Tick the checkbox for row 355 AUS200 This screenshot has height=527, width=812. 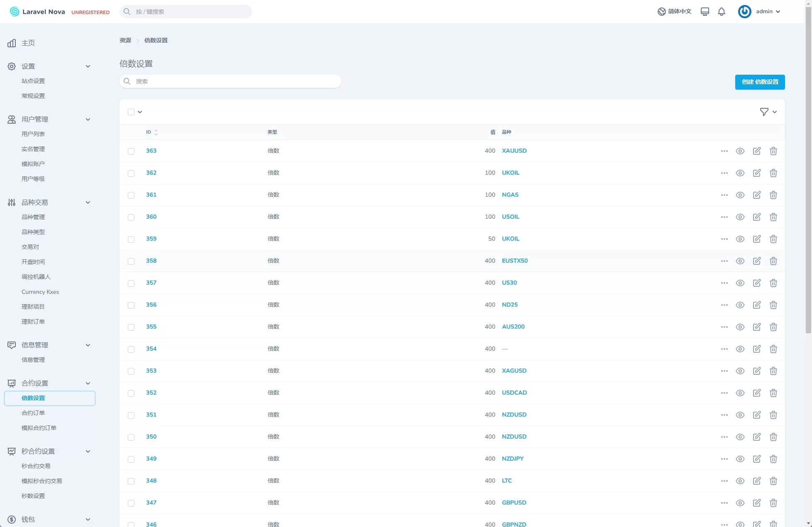[x=131, y=327]
